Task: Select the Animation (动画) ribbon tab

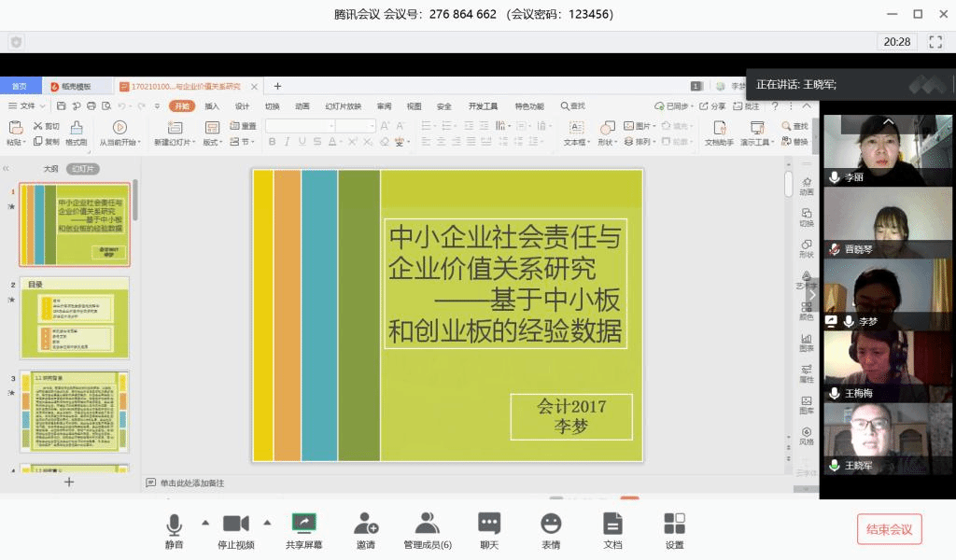Action: click(302, 106)
